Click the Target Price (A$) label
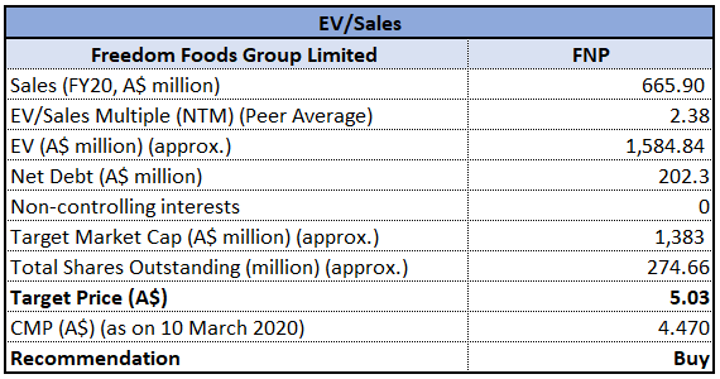Viewport: 720px width, 379px height. [89, 298]
